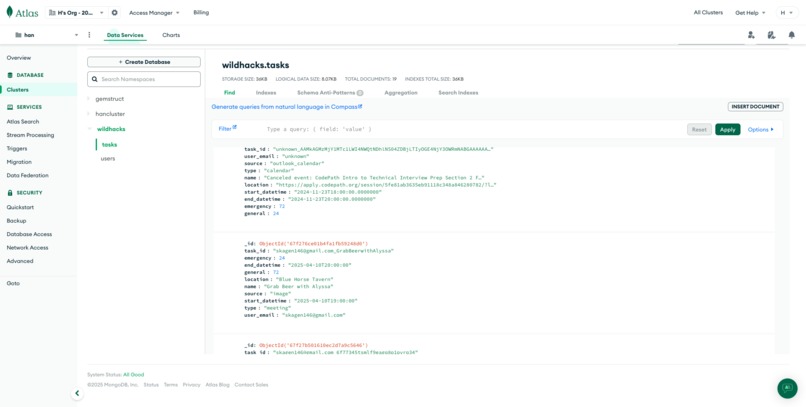Open Data Federation in sidebar

[x=28, y=175]
